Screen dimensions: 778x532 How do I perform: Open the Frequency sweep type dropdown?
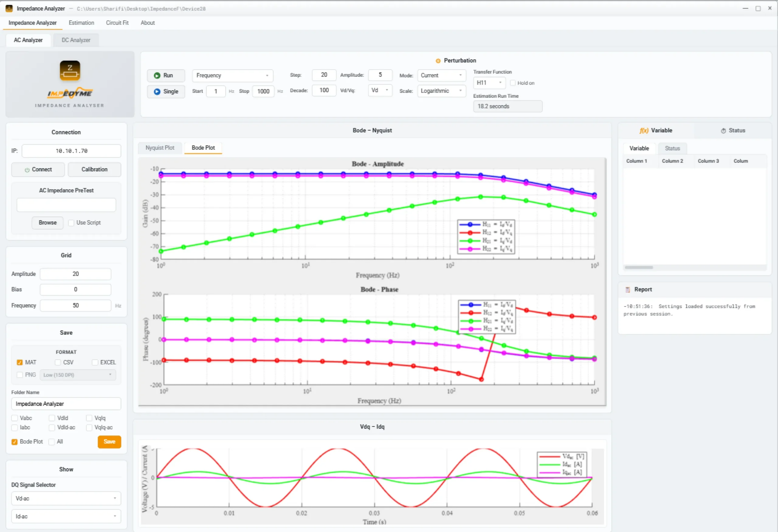[x=232, y=76]
